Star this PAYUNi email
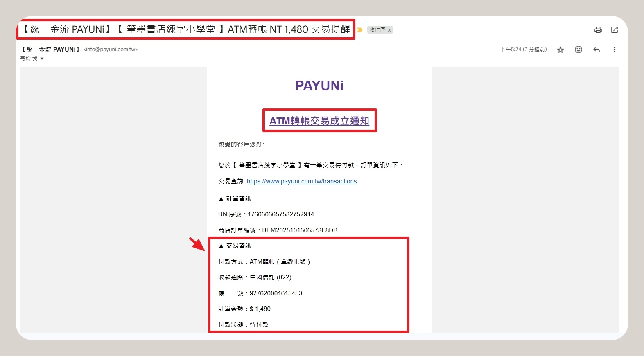The height and width of the screenshot is (356, 644). 560,50
